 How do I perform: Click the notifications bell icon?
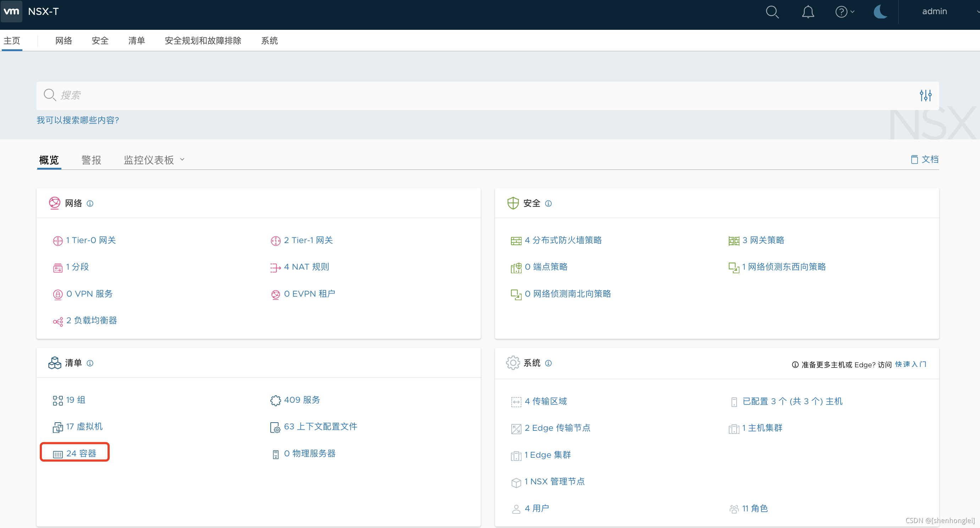[x=808, y=12]
